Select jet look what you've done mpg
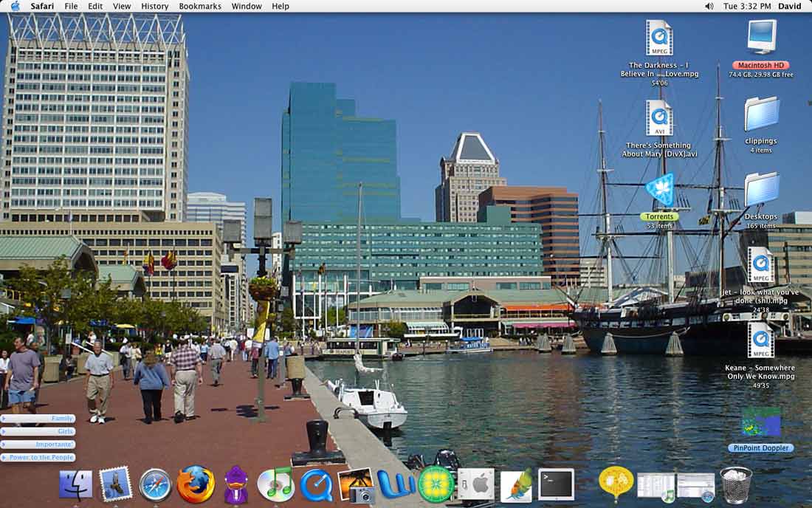The width and height of the screenshot is (812, 508). click(x=761, y=265)
